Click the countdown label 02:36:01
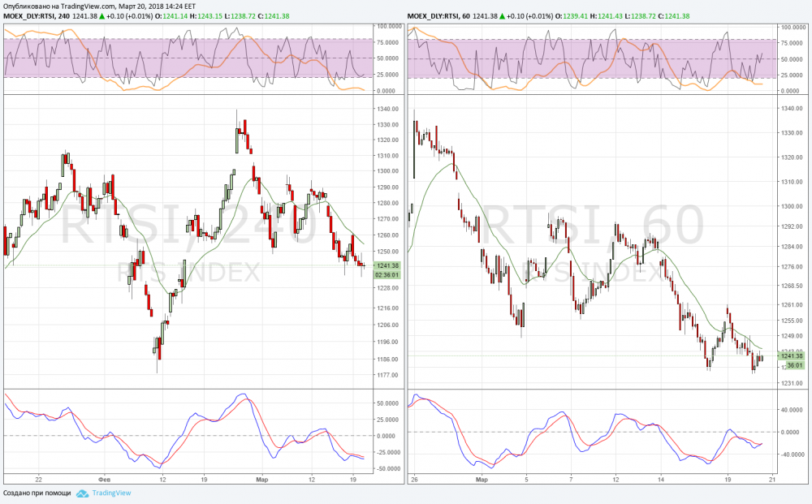 click(387, 275)
